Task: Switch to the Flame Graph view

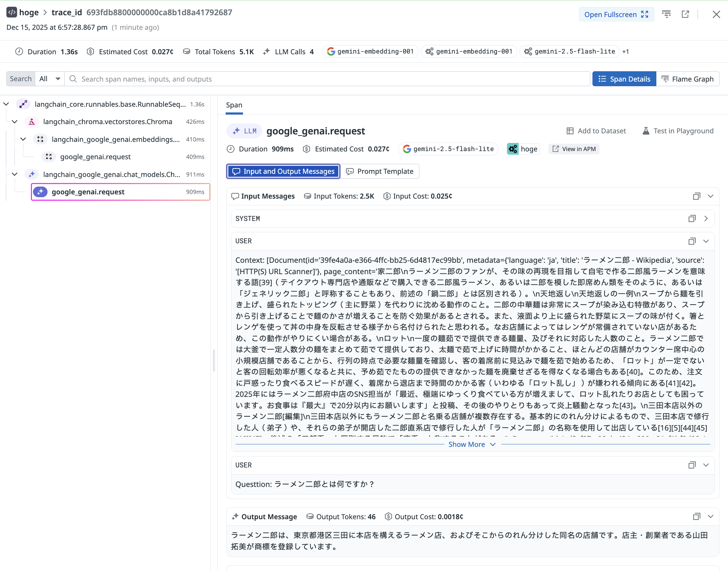Action: [688, 78]
